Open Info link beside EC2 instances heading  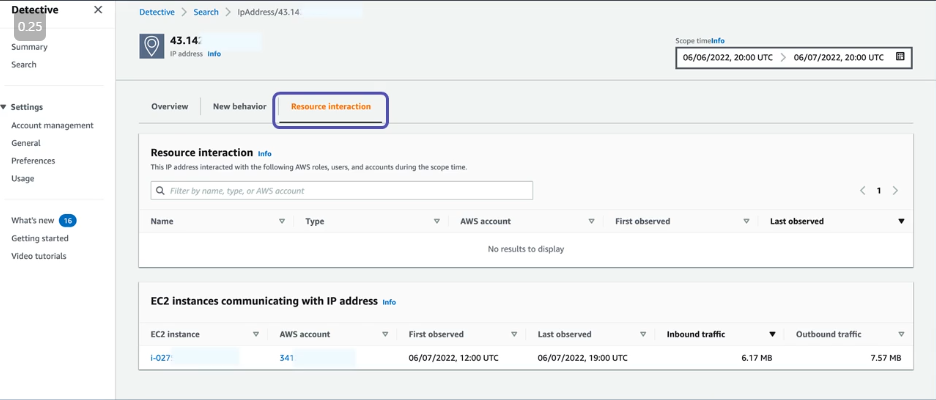pos(389,302)
